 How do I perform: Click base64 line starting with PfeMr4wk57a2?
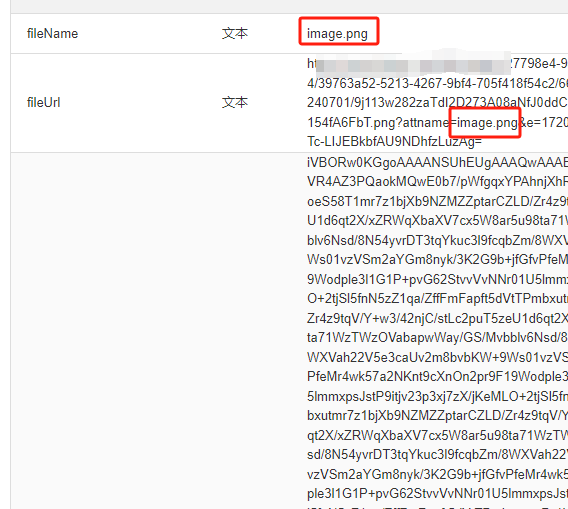pyautogui.click(x=437, y=377)
